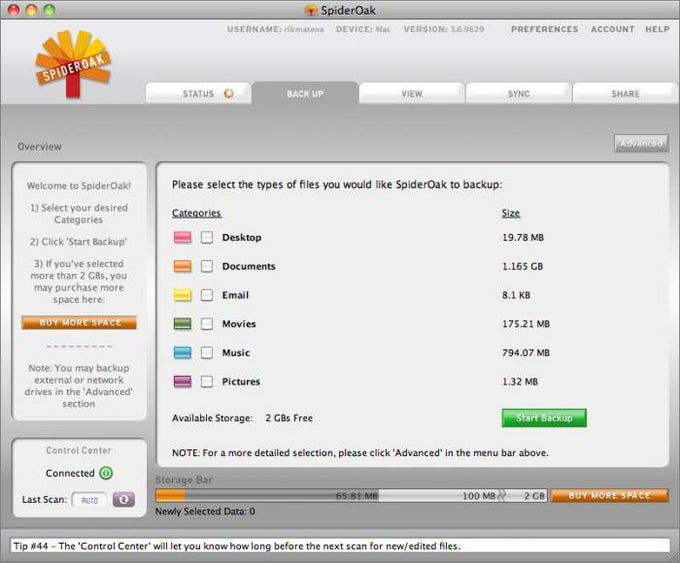The height and width of the screenshot is (563, 680).
Task: Click the storage usage bar
Action: (x=351, y=495)
